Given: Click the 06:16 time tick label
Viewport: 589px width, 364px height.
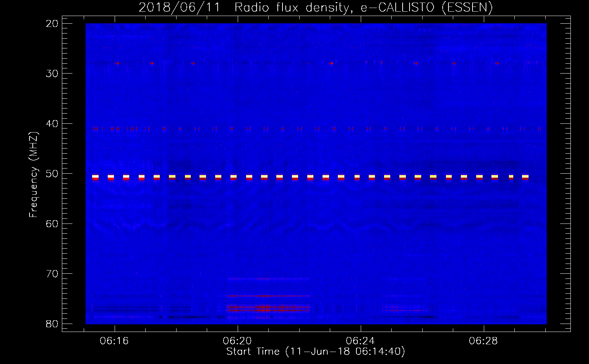Looking at the screenshot, I should point(114,341).
